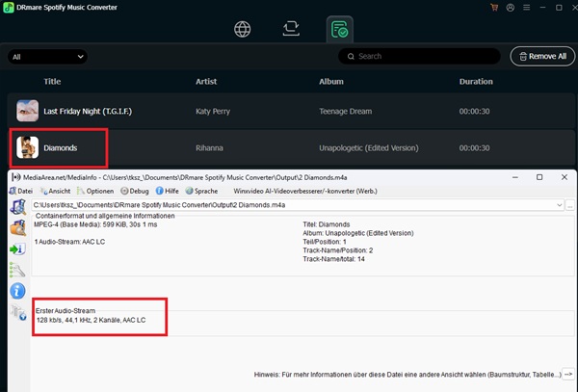Image resolution: width=578 pixels, height=392 pixels.
Task: Click the browse ellipsis button beside the file path
Action: point(569,205)
